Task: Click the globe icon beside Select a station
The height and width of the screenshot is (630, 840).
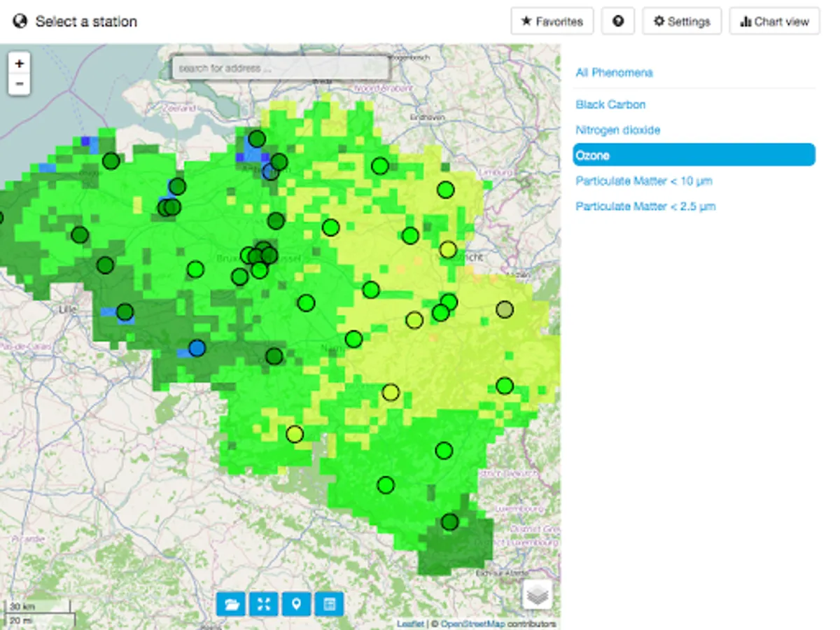Action: pyautogui.click(x=20, y=22)
